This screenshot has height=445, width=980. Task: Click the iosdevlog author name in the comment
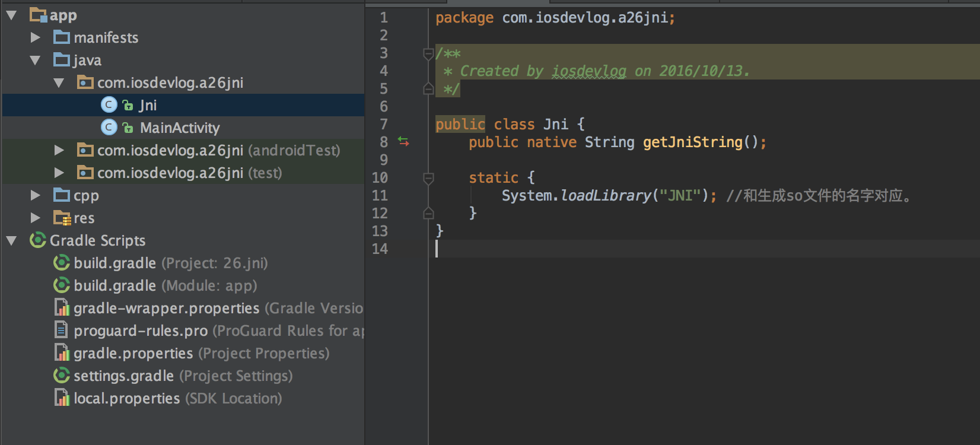(x=589, y=71)
